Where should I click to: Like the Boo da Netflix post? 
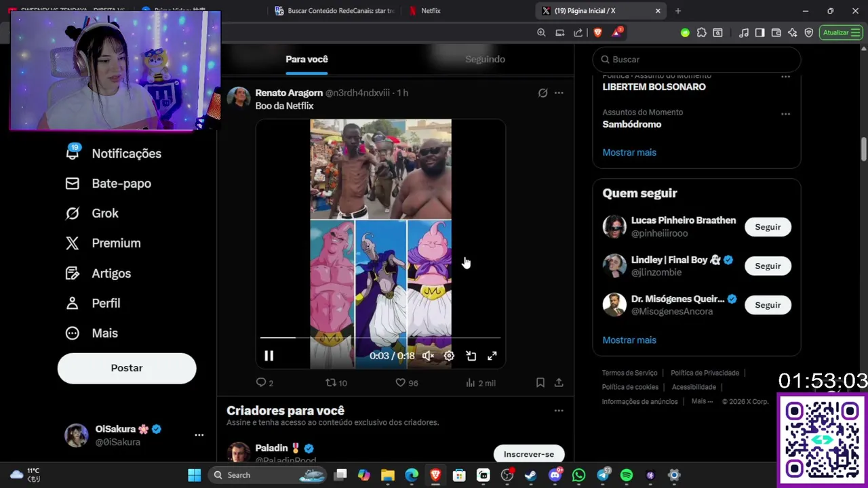point(407,383)
